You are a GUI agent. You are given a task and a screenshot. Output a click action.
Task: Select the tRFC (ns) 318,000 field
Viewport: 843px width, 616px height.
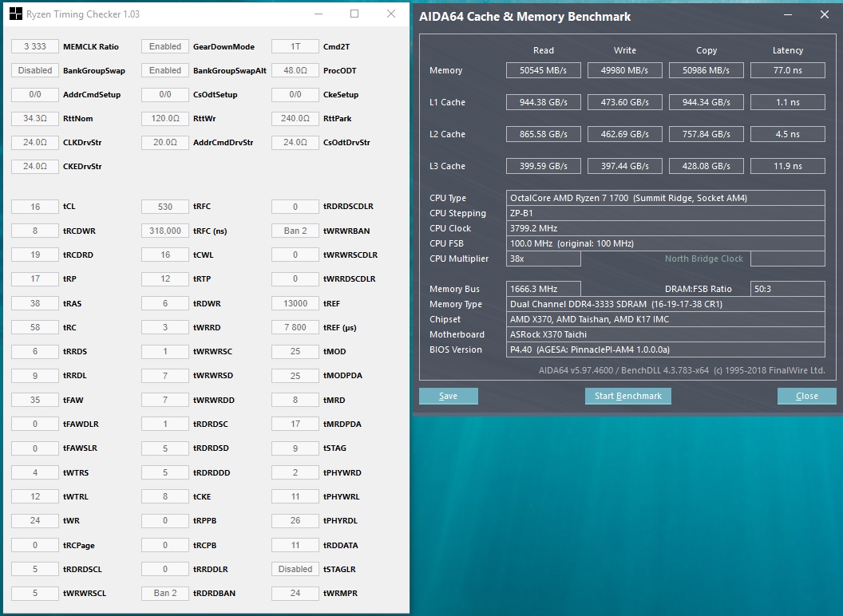165,231
